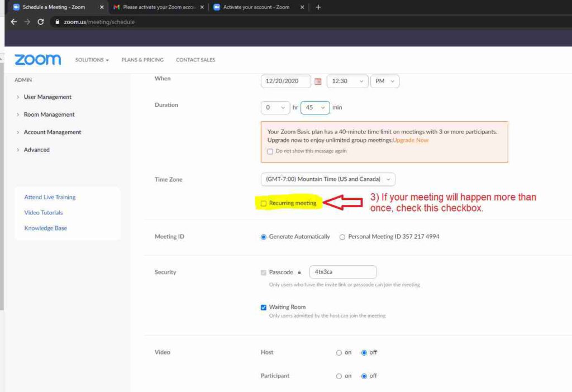Check the Recurring meeting checkbox

click(264, 203)
